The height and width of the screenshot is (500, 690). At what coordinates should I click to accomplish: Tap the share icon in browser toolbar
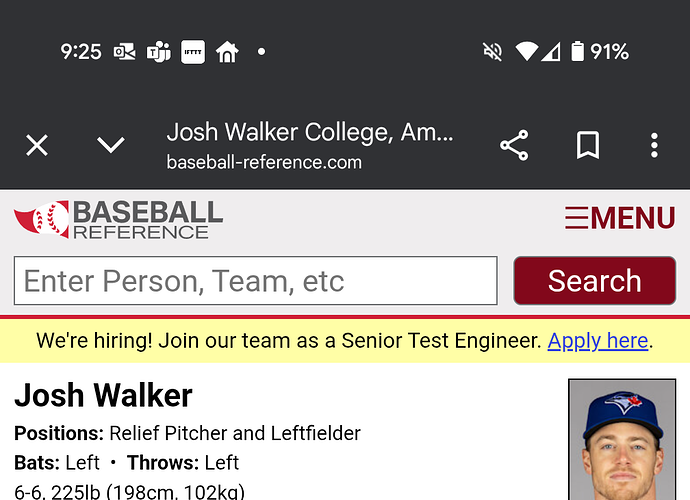tap(514, 145)
